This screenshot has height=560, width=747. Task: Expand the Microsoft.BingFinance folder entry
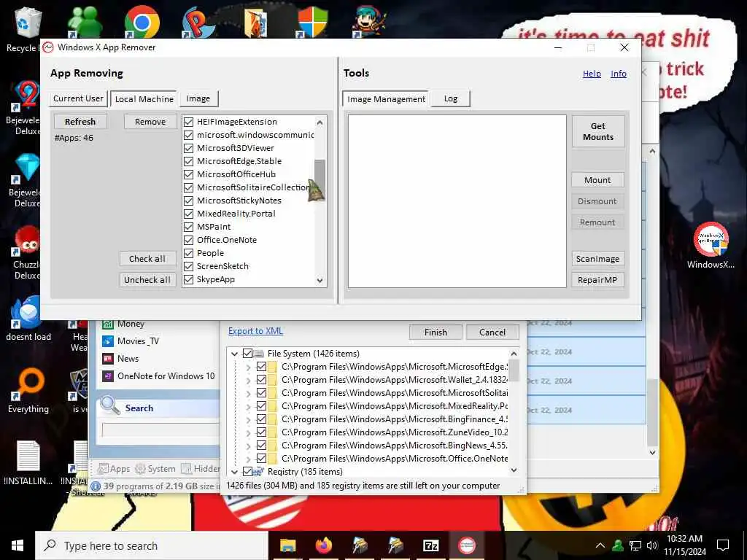click(248, 419)
